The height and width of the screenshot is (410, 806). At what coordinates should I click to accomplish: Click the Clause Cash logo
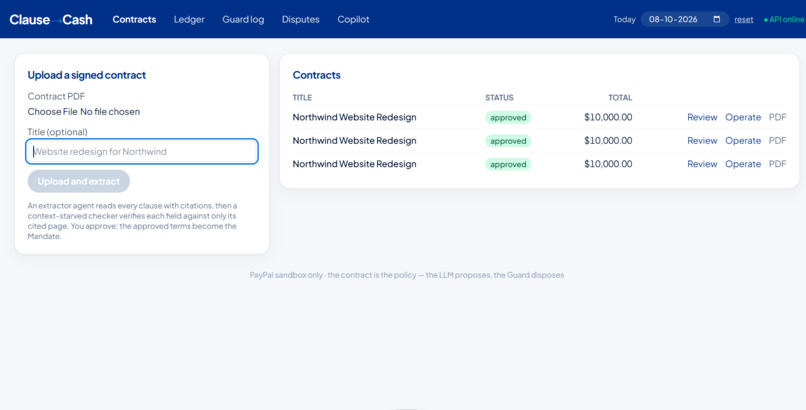click(x=51, y=20)
